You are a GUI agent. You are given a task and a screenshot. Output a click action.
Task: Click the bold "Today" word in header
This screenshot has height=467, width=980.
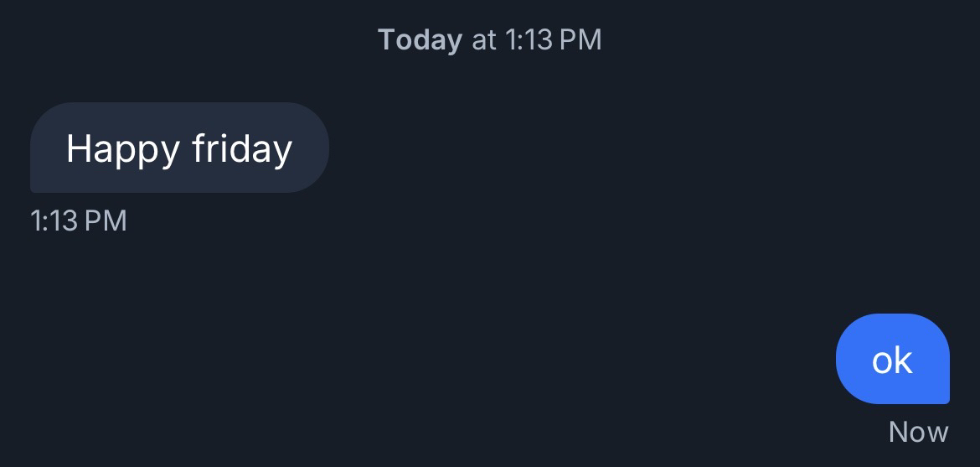[420, 39]
